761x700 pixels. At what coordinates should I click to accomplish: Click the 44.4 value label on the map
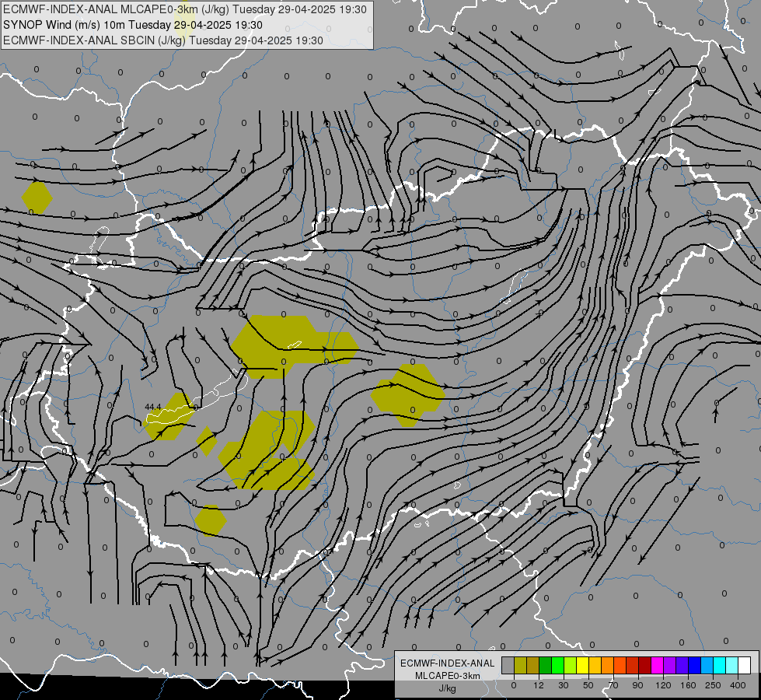coord(153,407)
